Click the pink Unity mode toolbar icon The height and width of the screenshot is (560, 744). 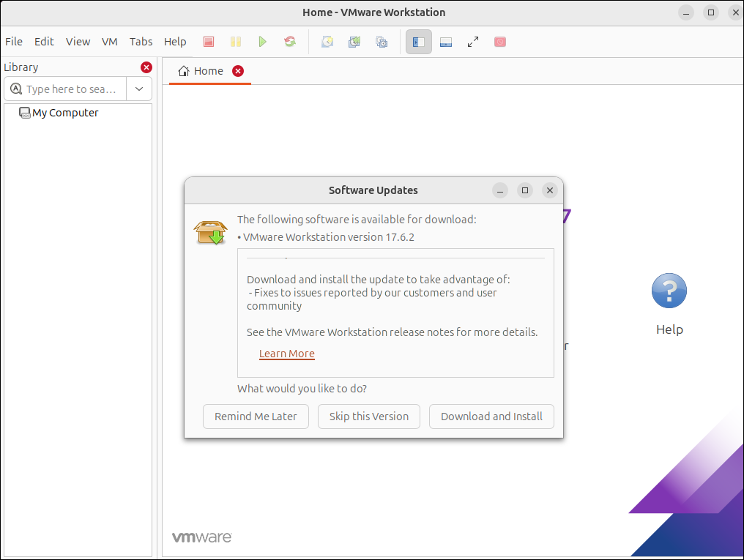[x=500, y=42]
